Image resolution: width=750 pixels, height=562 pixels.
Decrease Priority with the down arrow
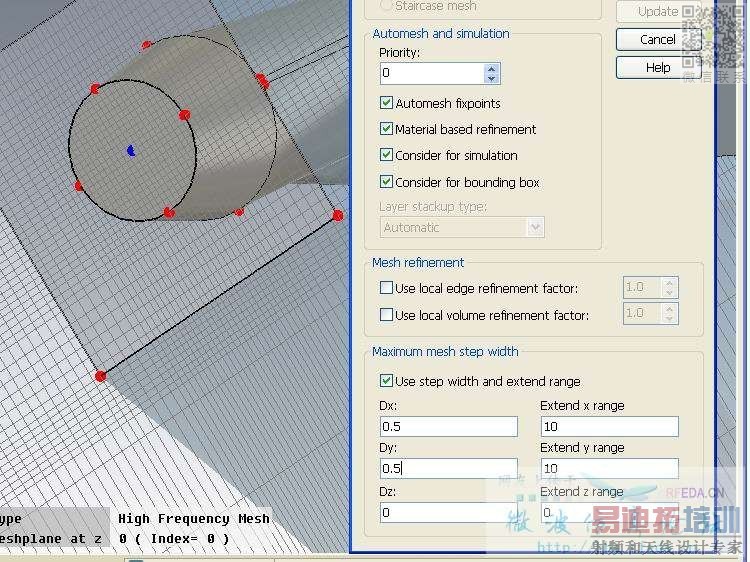(x=492, y=78)
